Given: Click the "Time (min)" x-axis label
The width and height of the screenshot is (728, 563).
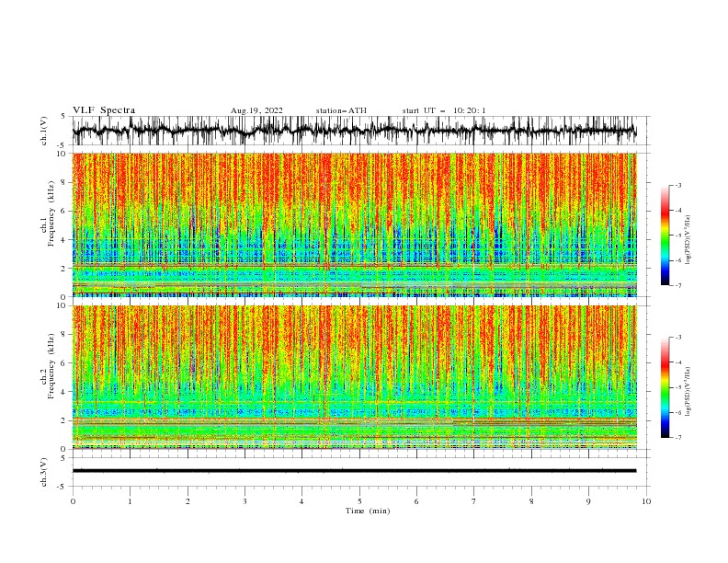Looking at the screenshot, I should pyautogui.click(x=368, y=511).
